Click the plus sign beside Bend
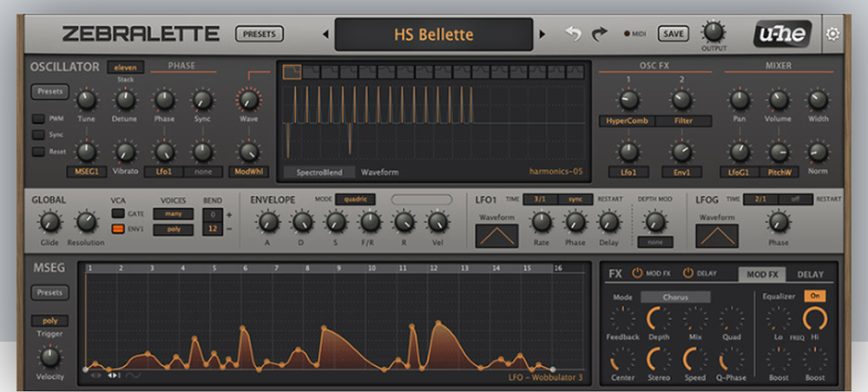The width and height of the screenshot is (868, 392). [229, 215]
